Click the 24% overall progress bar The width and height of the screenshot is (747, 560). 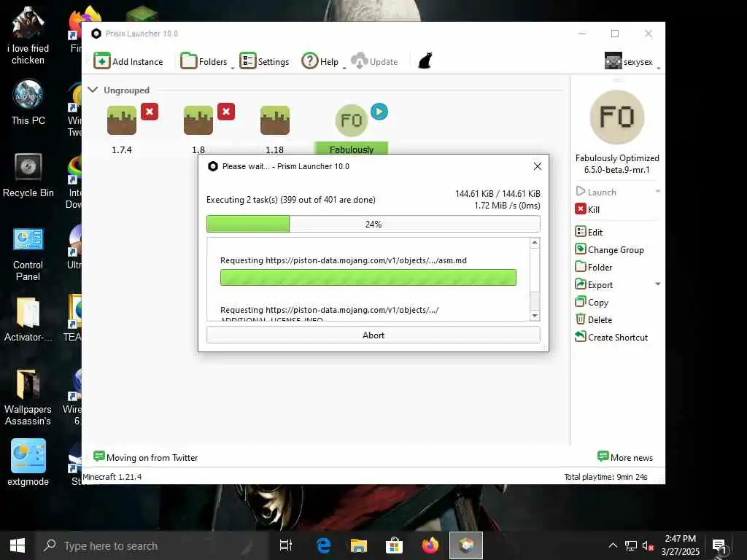pyautogui.click(x=373, y=224)
